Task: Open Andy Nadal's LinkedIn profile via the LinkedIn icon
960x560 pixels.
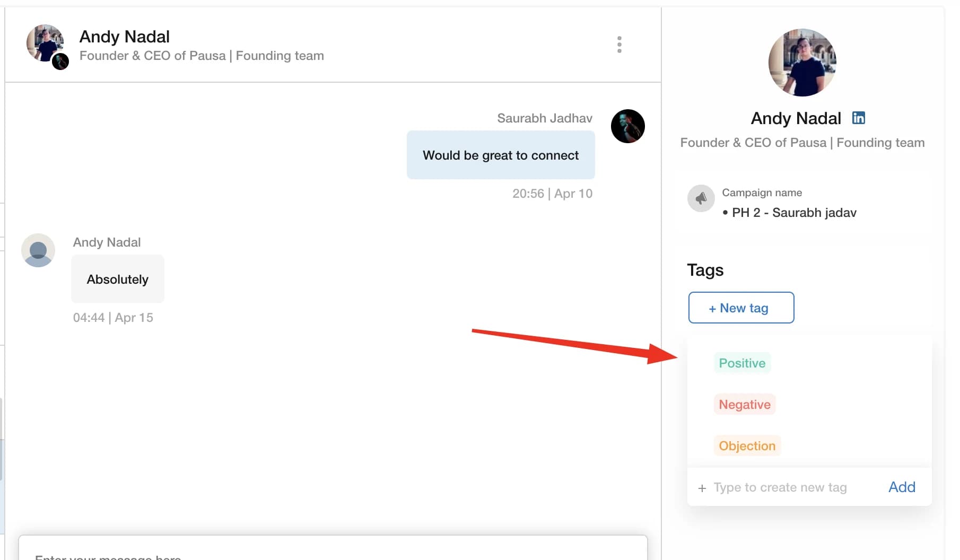Action: tap(858, 118)
